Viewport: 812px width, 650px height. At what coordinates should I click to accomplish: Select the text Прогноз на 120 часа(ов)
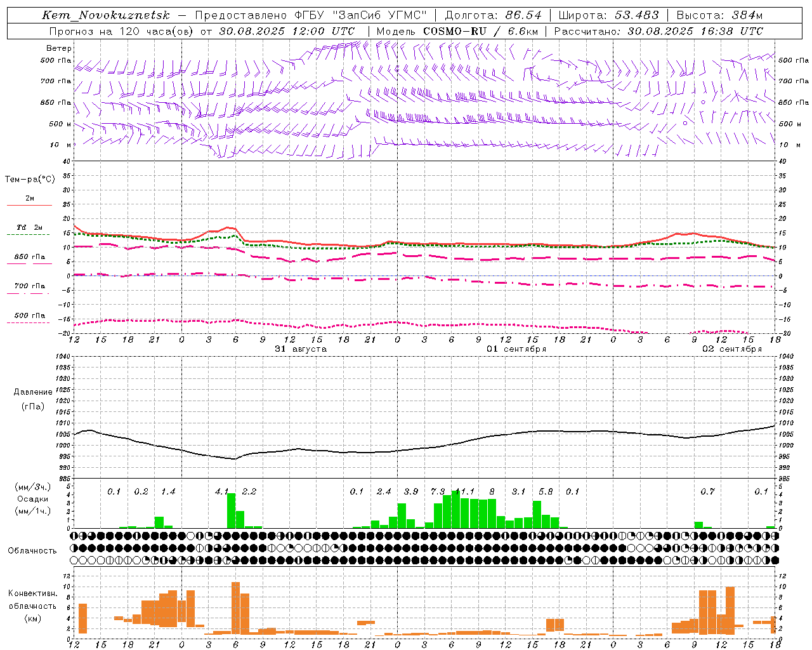(x=122, y=31)
